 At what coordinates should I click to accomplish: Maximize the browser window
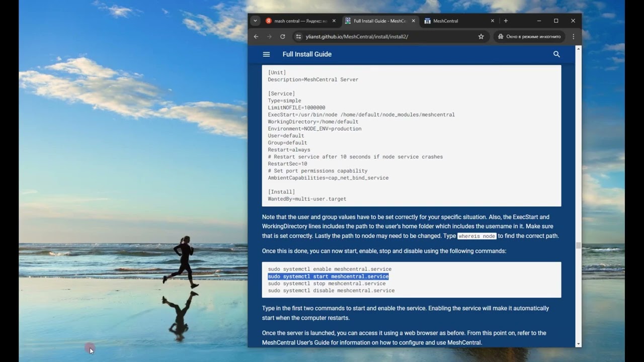coord(556,21)
